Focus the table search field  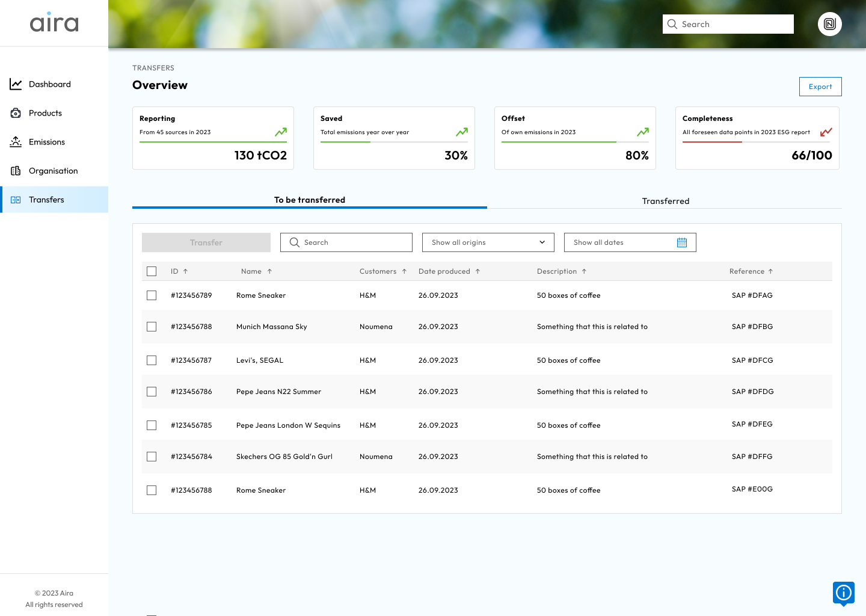346,242
